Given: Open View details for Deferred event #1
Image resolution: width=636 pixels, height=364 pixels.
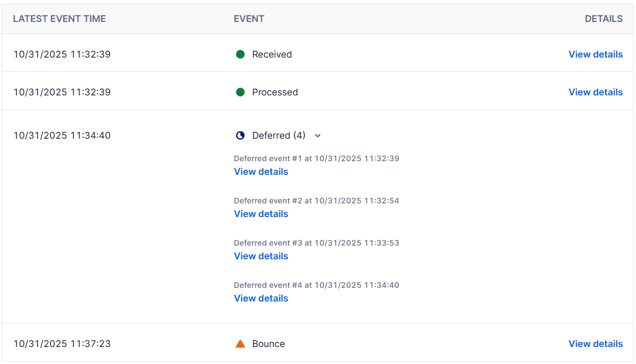Looking at the screenshot, I should click(261, 172).
